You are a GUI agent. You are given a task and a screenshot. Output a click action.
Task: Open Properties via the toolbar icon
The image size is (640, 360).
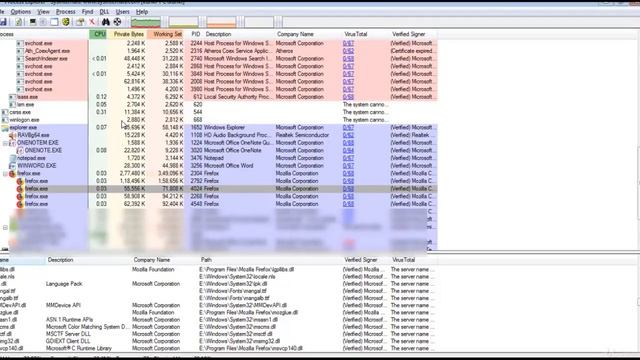coord(80,22)
